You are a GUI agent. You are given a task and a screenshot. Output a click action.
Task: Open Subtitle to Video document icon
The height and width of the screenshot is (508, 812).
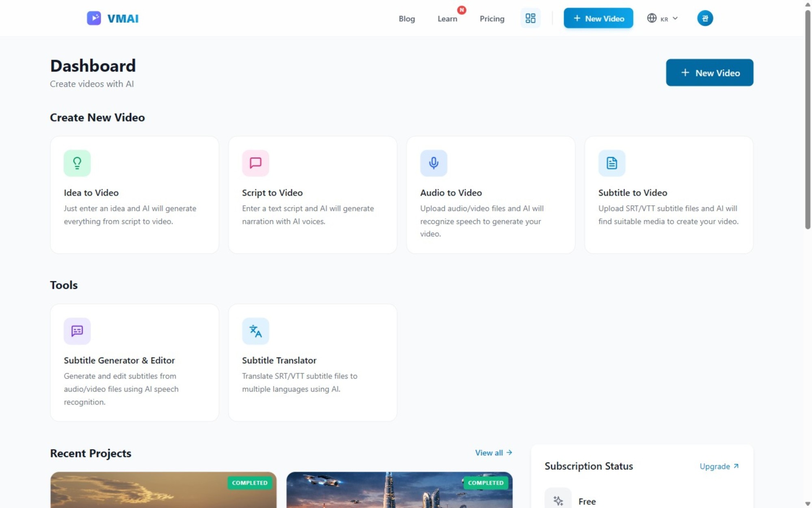click(x=611, y=163)
